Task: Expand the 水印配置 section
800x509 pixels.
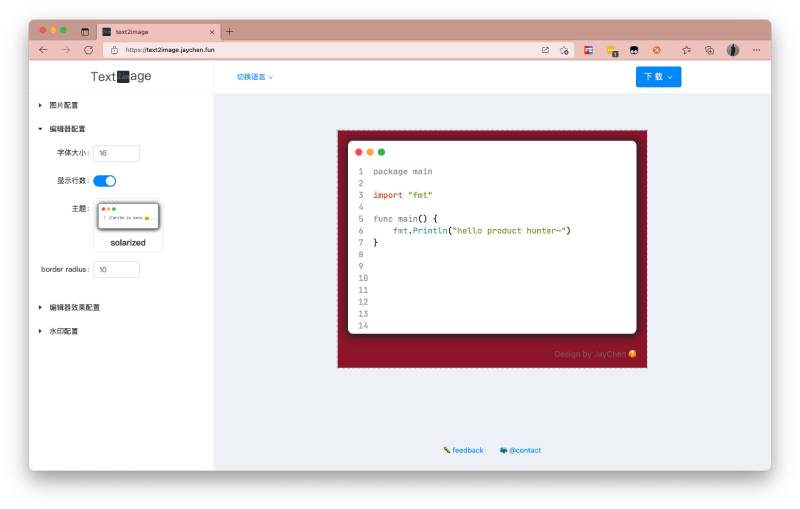Action: [x=59, y=332]
